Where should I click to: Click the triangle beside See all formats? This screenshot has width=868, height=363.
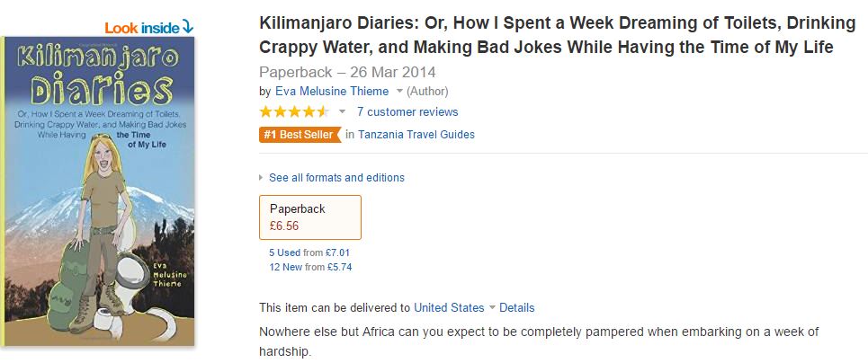(x=262, y=178)
